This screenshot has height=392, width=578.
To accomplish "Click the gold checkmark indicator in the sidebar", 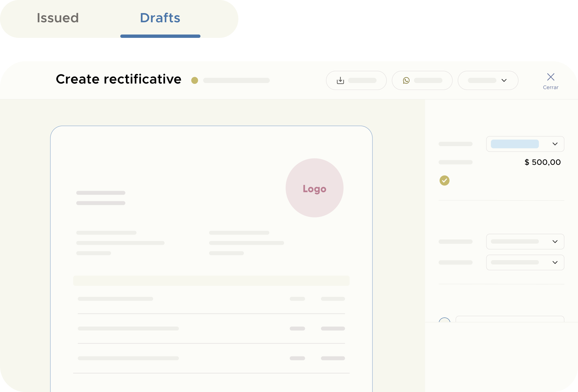I will (445, 180).
